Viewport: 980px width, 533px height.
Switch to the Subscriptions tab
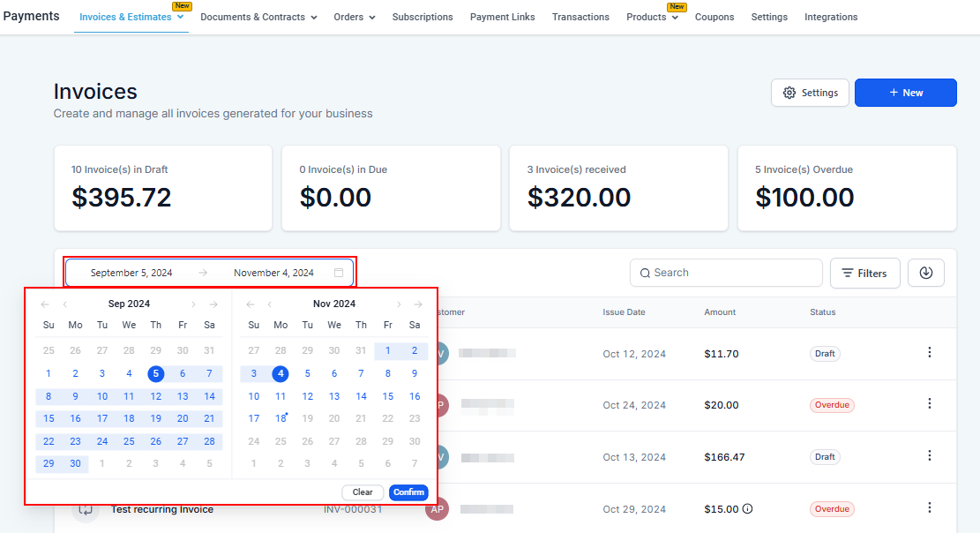pyautogui.click(x=422, y=17)
